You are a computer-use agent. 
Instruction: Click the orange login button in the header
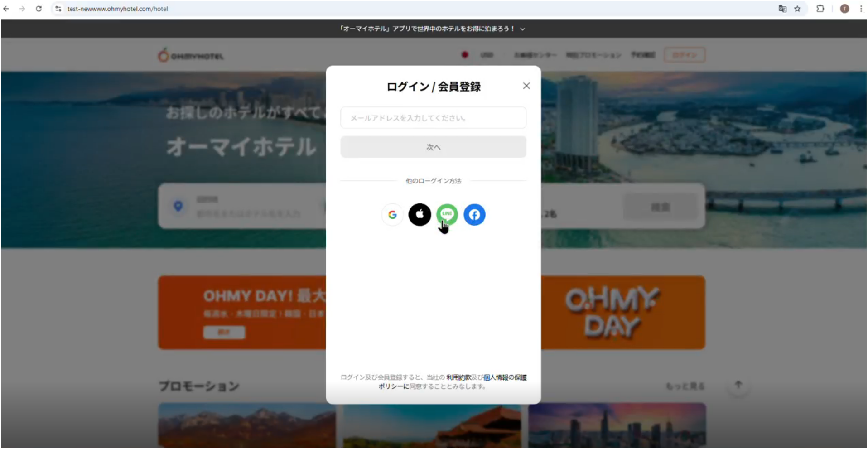pos(685,55)
